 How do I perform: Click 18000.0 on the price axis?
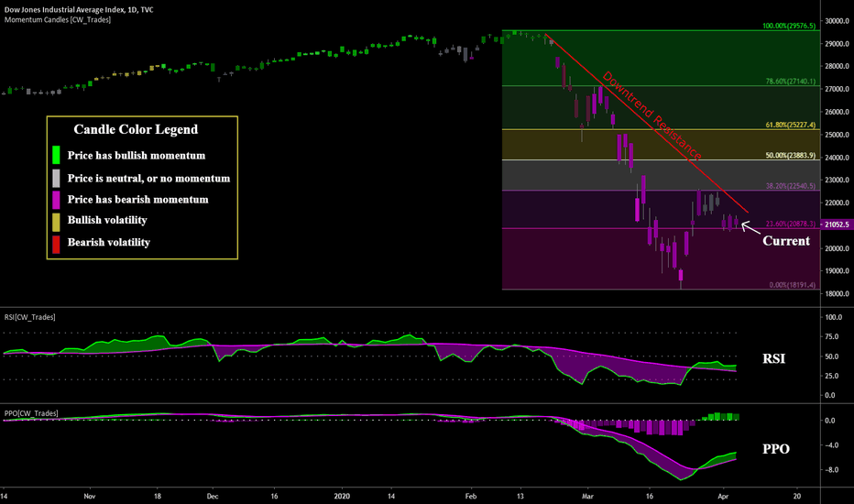tap(838, 293)
